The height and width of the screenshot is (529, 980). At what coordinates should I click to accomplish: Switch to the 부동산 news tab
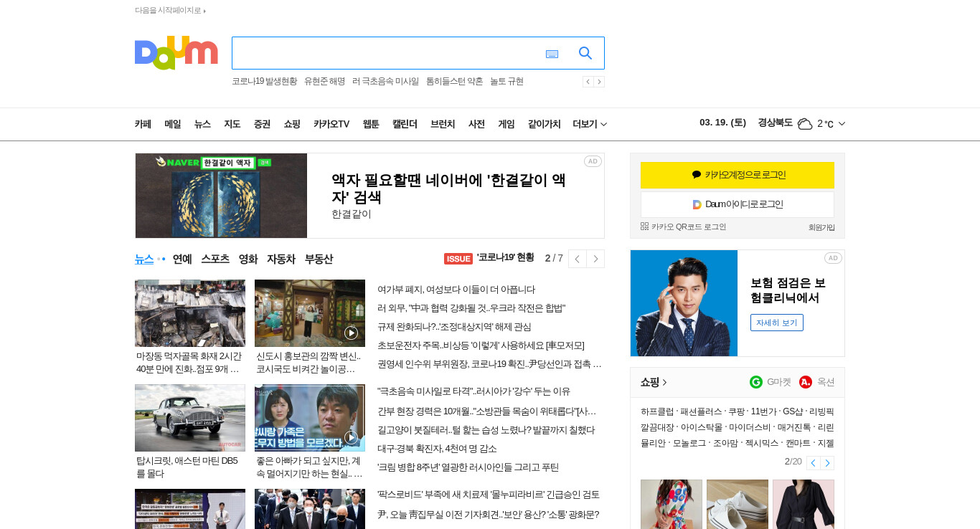[x=319, y=259]
